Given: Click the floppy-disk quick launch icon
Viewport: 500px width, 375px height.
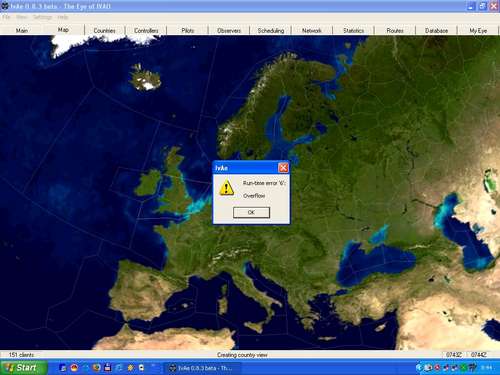Looking at the screenshot, I should (108, 368).
